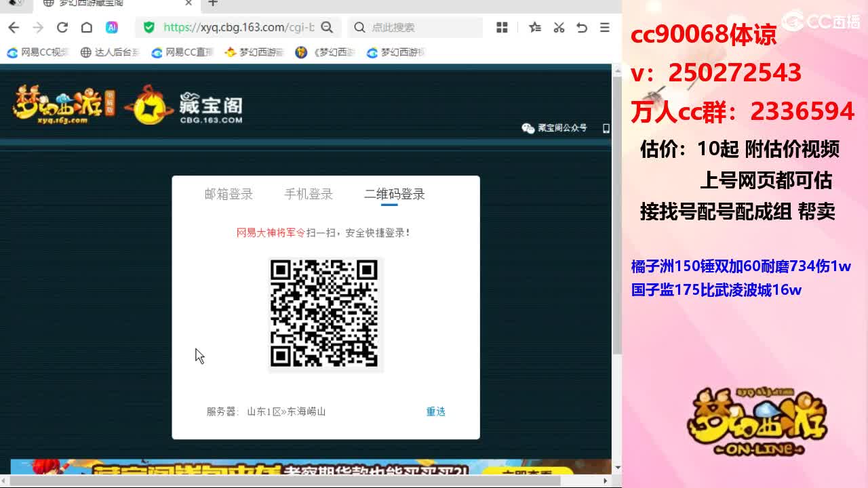Go back with the browser back arrow

pyautogui.click(x=14, y=27)
